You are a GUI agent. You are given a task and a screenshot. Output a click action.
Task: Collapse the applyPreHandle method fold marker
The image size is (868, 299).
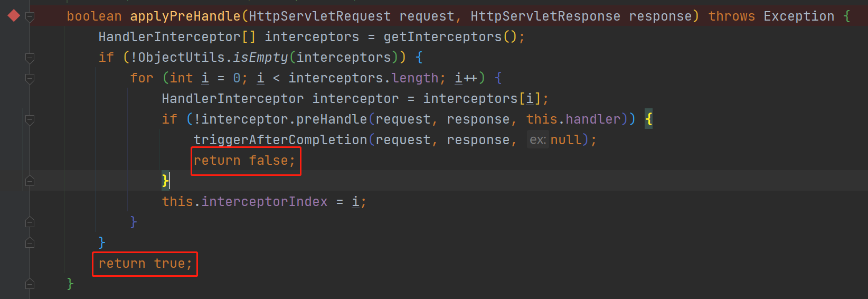30,17
